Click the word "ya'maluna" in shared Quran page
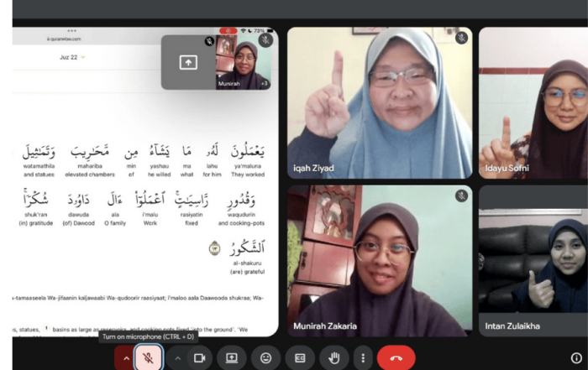 click(248, 166)
